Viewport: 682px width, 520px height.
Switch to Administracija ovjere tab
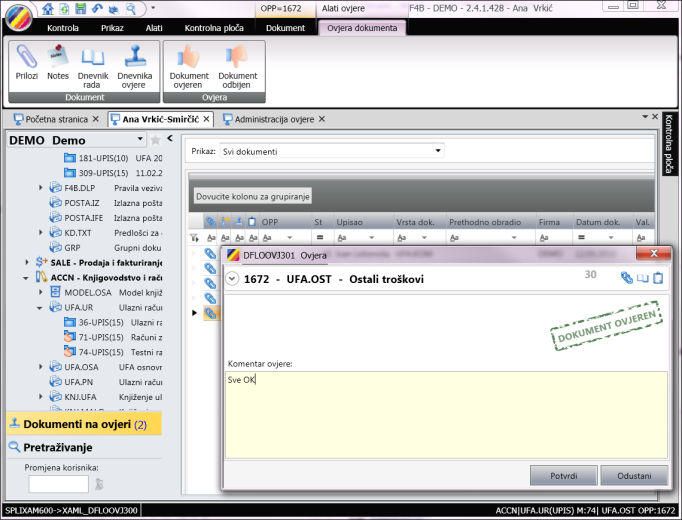point(276,119)
